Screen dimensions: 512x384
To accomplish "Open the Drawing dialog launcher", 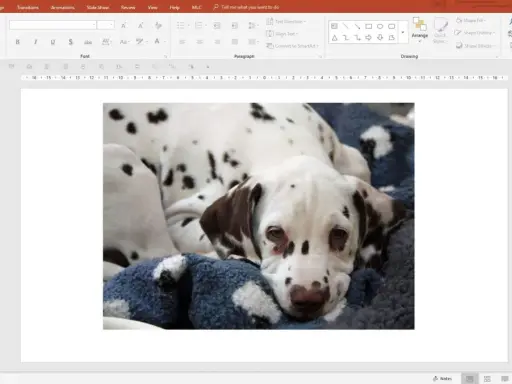I will 497,57.
